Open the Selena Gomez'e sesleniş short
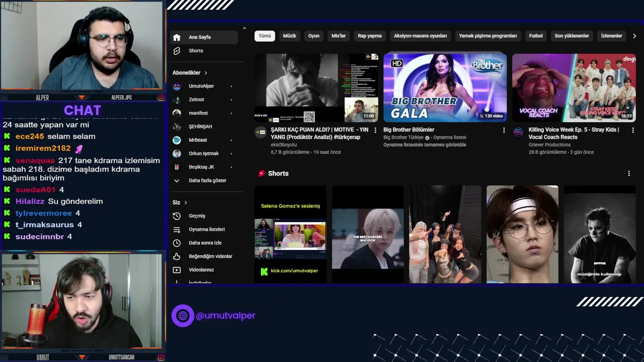 coord(290,234)
